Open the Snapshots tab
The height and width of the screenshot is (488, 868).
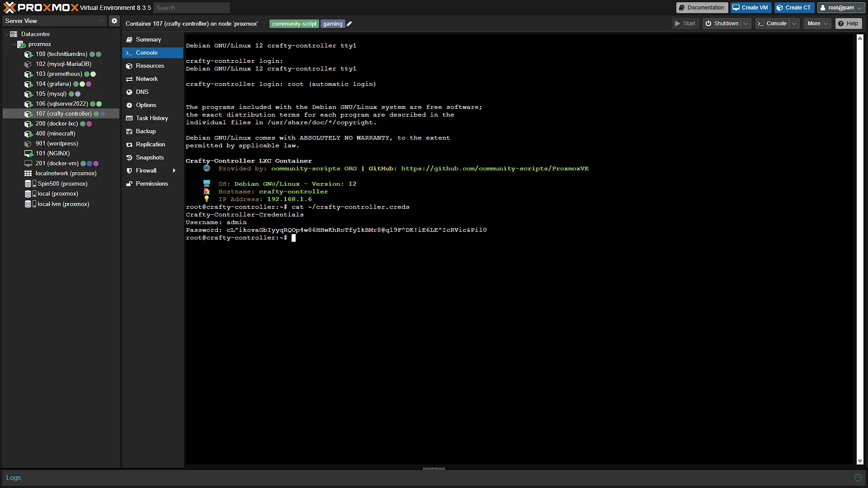point(152,158)
